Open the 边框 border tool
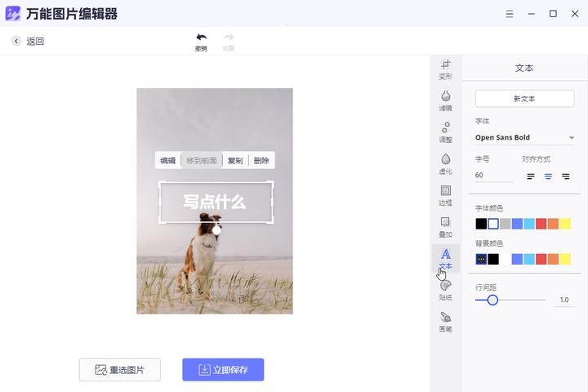Screen dimensions: 588x392 point(445,195)
